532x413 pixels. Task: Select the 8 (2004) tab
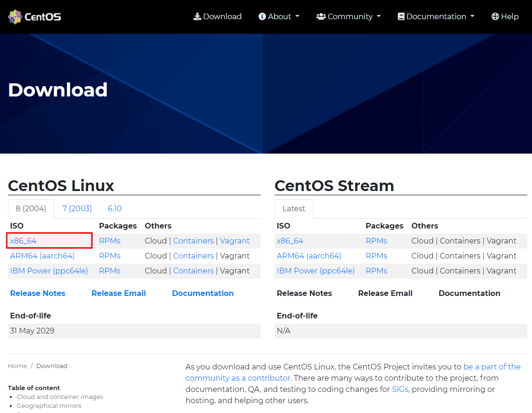point(31,208)
